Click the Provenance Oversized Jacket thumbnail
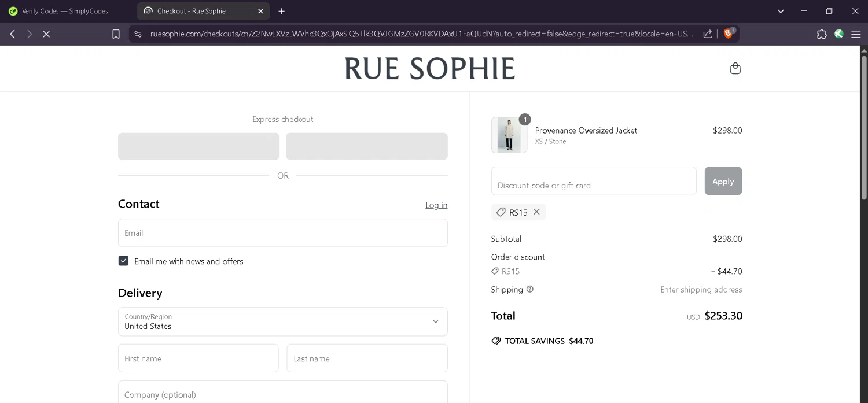The image size is (868, 403). (x=509, y=135)
